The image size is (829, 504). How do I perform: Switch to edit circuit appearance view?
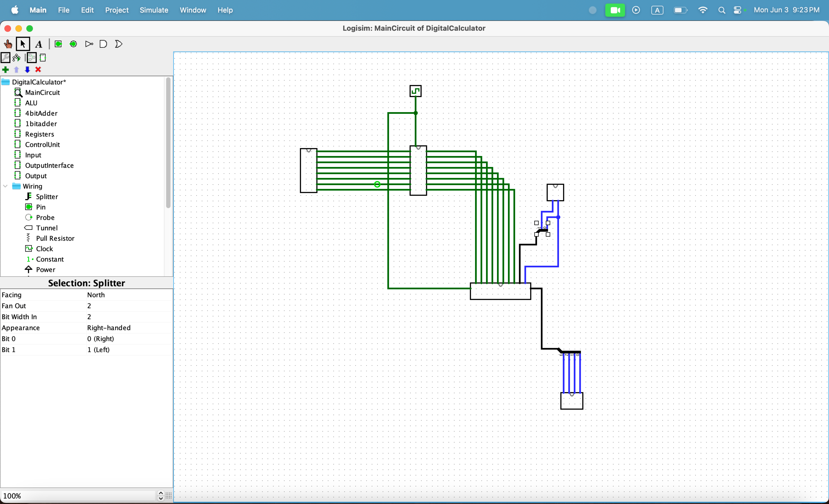coord(43,58)
